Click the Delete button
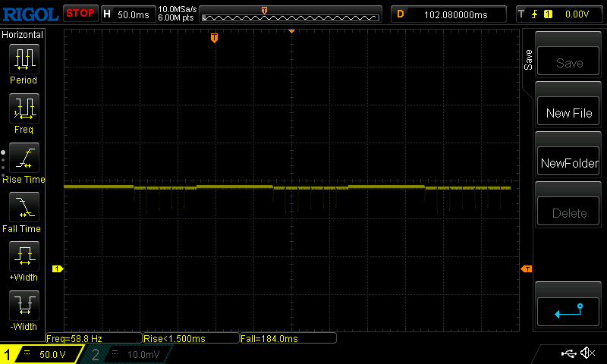 pos(568,212)
